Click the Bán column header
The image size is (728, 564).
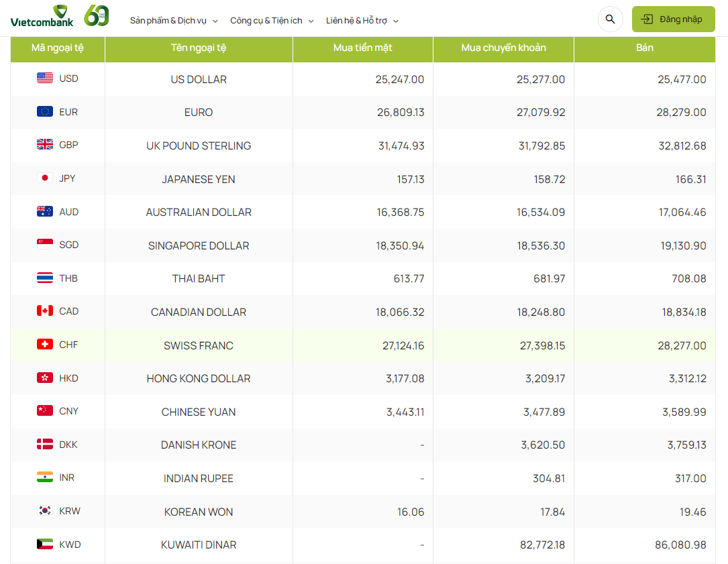pyautogui.click(x=644, y=48)
